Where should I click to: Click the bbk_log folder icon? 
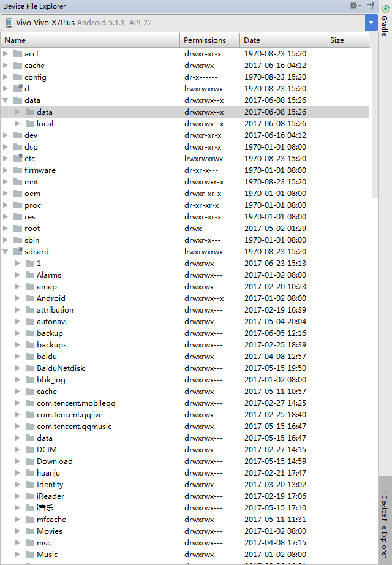coord(30,380)
